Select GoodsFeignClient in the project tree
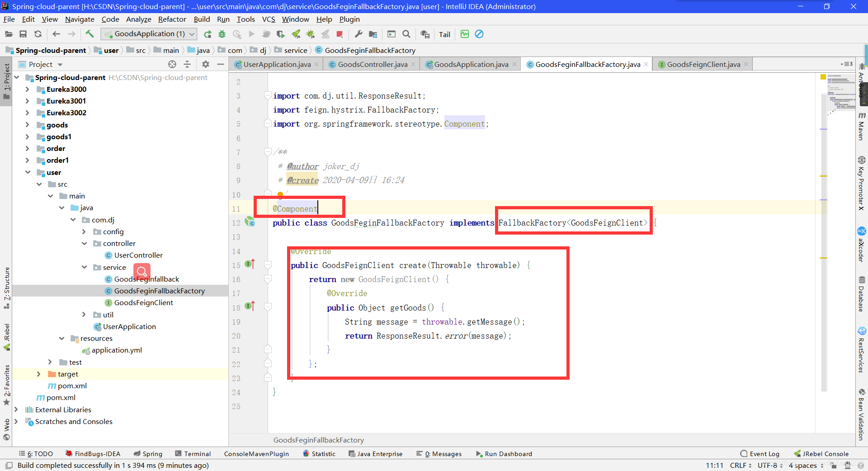The image size is (868, 471). click(143, 302)
